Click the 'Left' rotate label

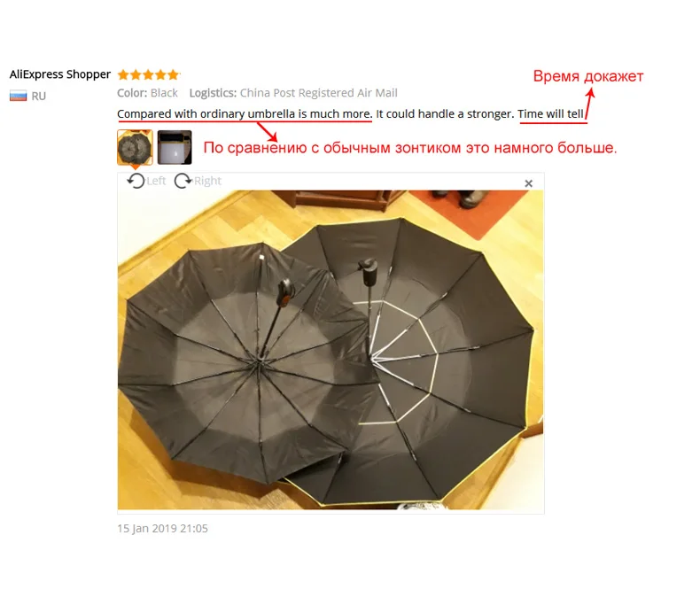click(x=156, y=181)
